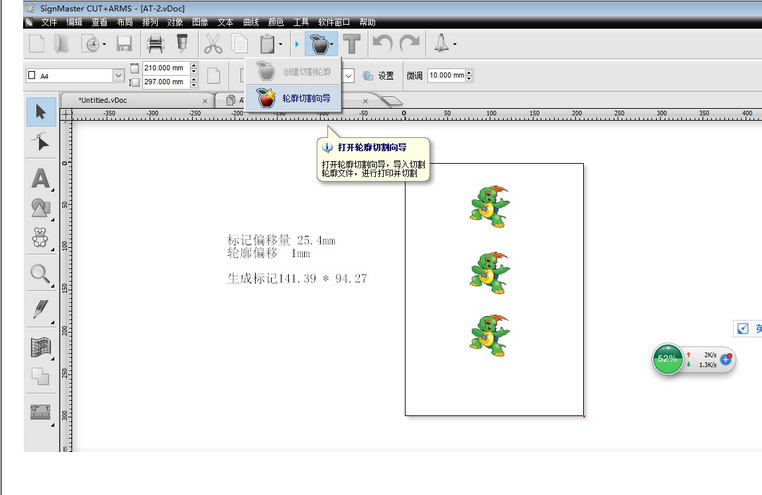Select the Text tool in top toolbar
Image resolution: width=762 pixels, height=495 pixels.
click(x=352, y=44)
